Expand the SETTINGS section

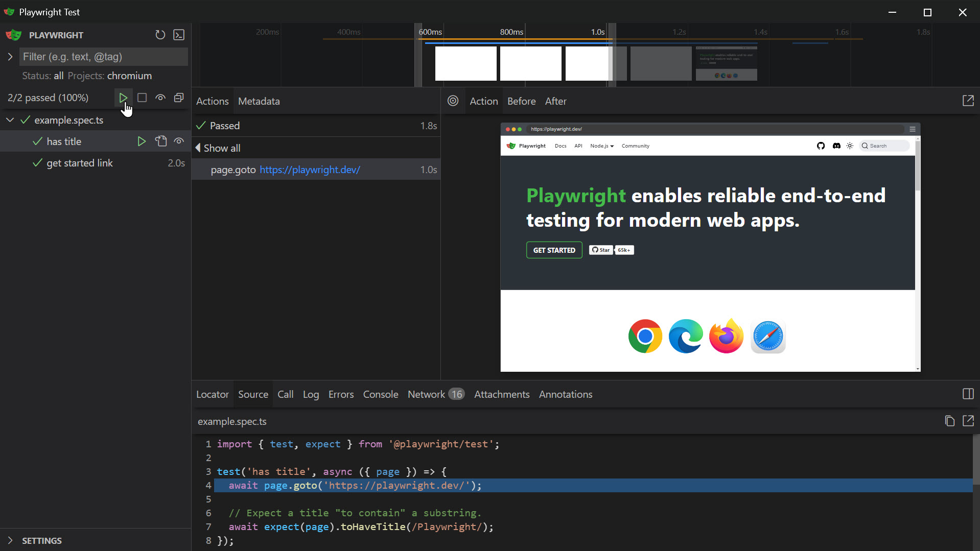pyautogui.click(x=10, y=540)
